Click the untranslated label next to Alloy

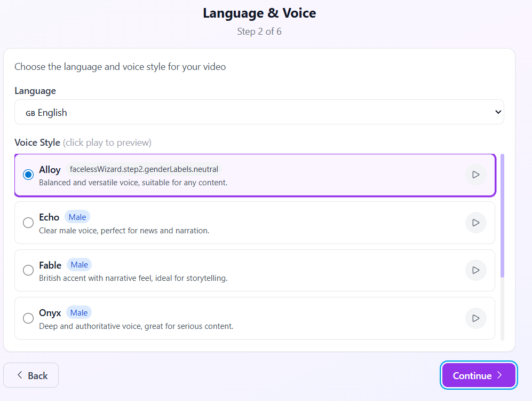145,169
